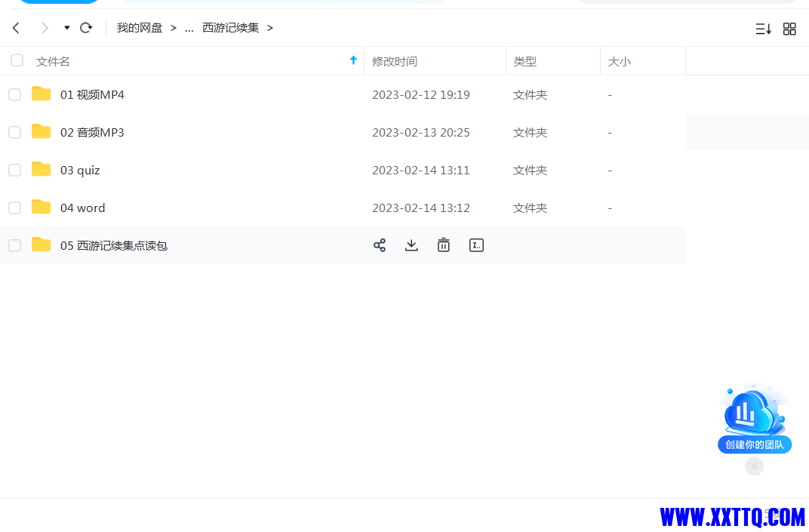This screenshot has height=532, width=809.
Task: Toggle the blue file-name sort arrow
Action: pos(353,60)
